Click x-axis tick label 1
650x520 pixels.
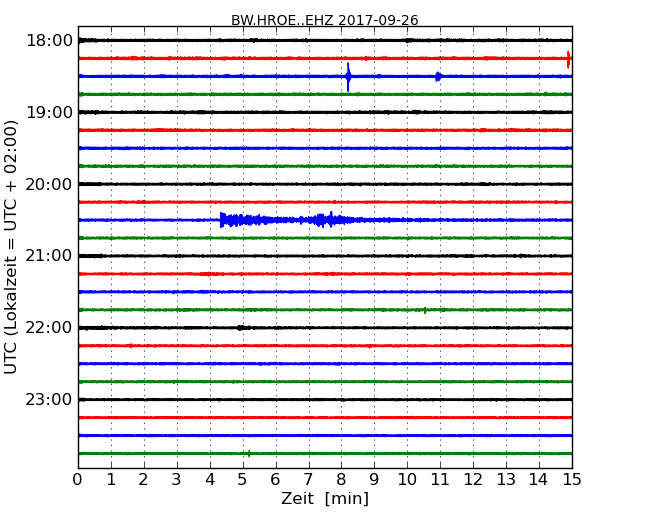click(111, 480)
